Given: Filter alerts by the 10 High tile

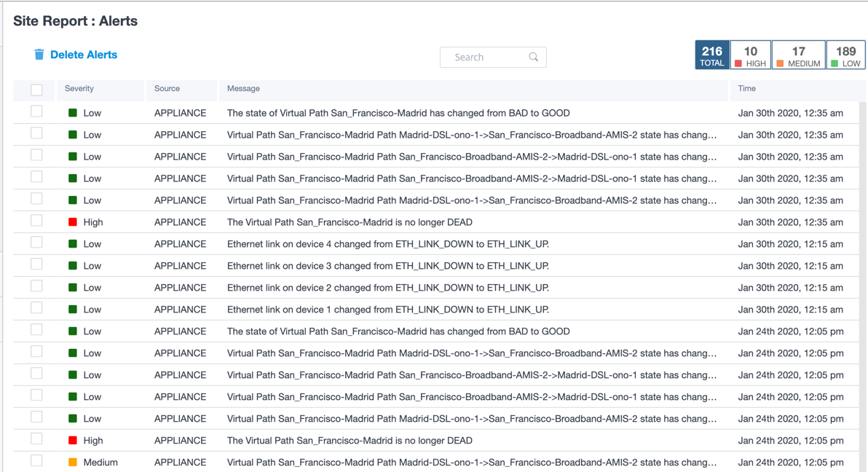Looking at the screenshot, I should pyautogui.click(x=750, y=55).
